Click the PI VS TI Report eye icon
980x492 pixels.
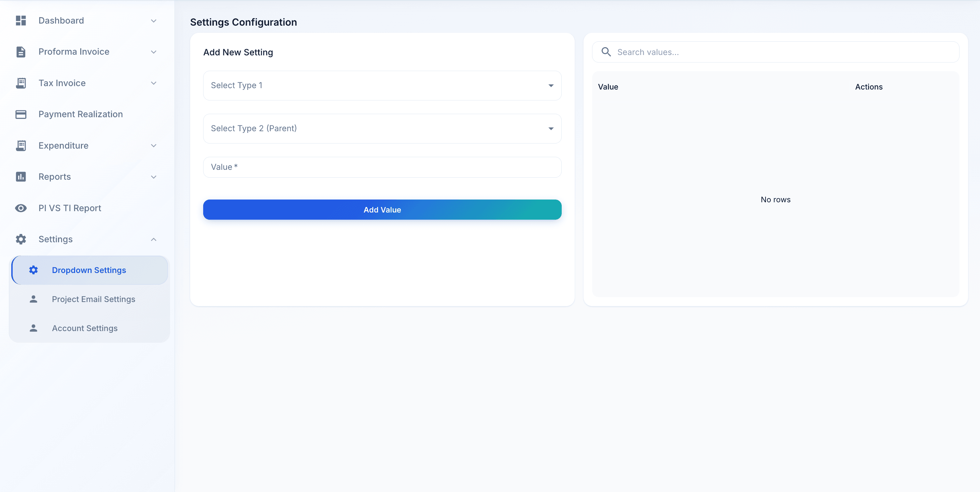[21, 208]
